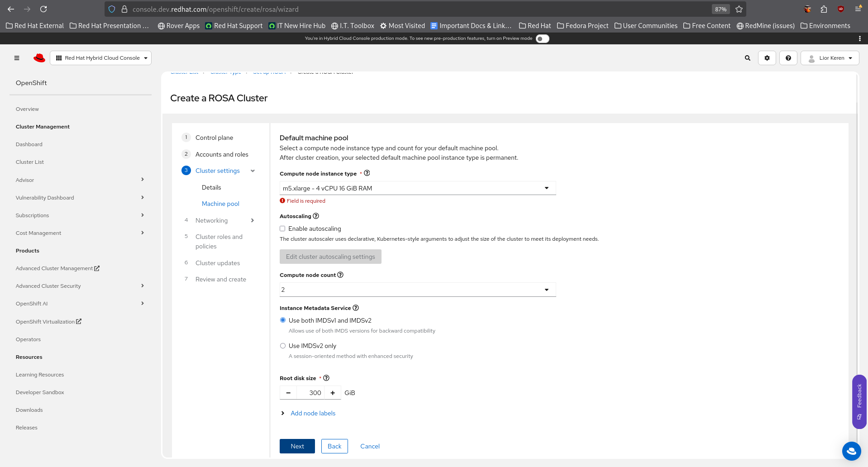The image size is (868, 467).
Task: Expand the Cost Management sidebar section
Action: click(143, 233)
